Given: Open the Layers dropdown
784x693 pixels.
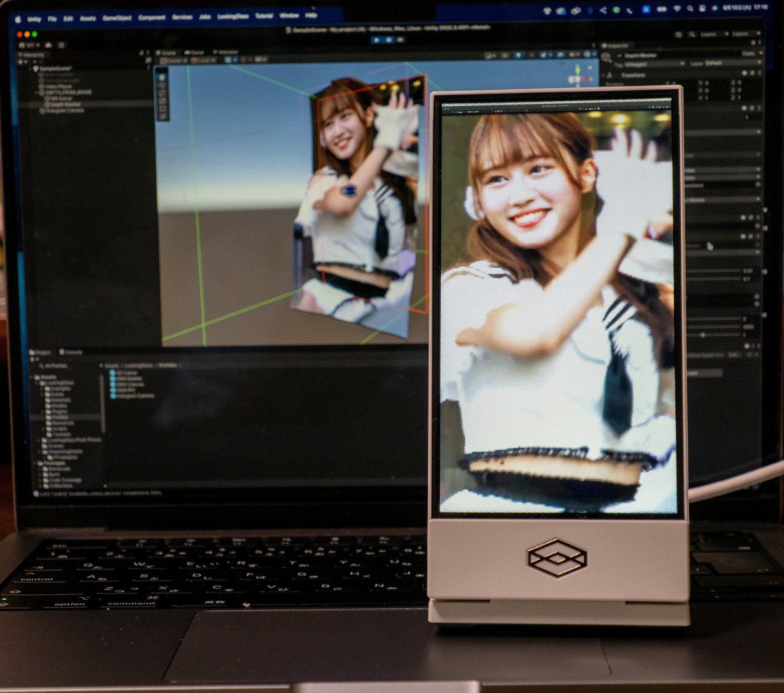Looking at the screenshot, I should 714,34.
